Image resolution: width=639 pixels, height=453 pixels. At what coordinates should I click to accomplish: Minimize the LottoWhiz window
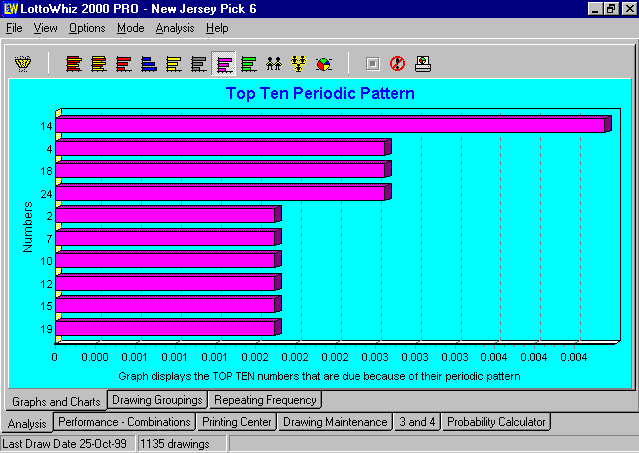[595, 9]
